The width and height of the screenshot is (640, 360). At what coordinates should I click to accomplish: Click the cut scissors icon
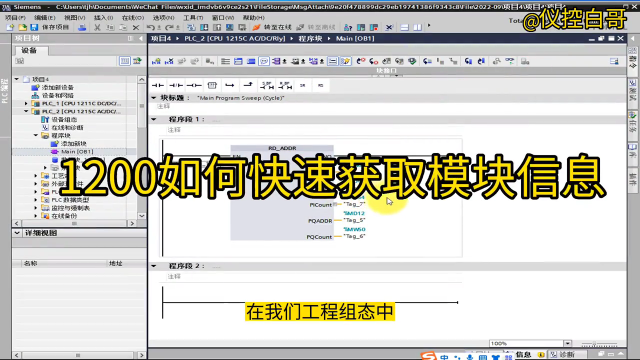point(97,27)
